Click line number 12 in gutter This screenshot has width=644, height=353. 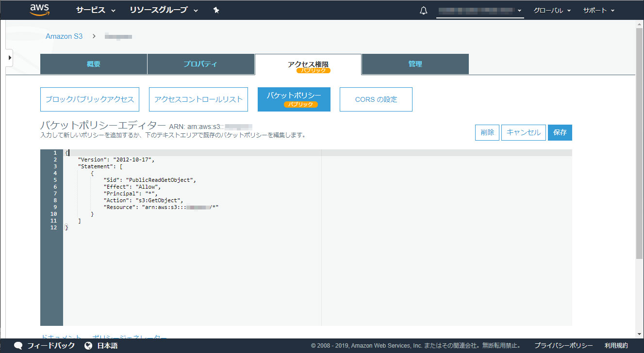coord(53,227)
